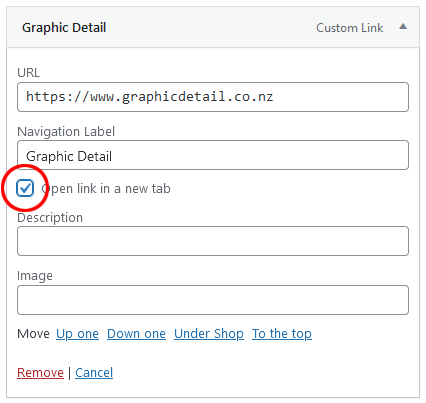Viewport: 426px width, 403px height.
Task: Focus the Navigation Label field
Action: tap(213, 155)
